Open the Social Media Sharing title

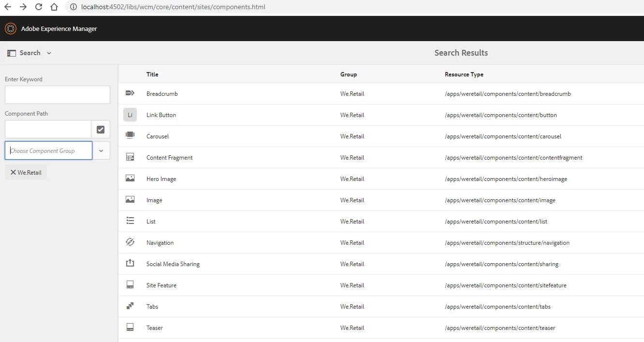pos(173,264)
